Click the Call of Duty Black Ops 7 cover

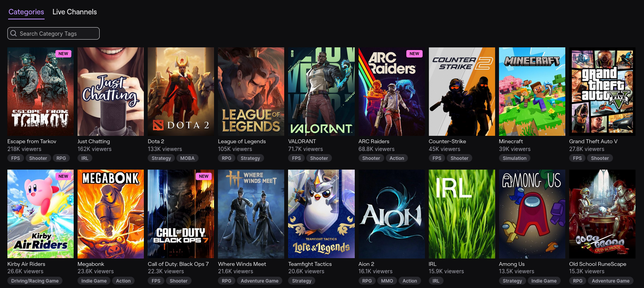coord(181,214)
